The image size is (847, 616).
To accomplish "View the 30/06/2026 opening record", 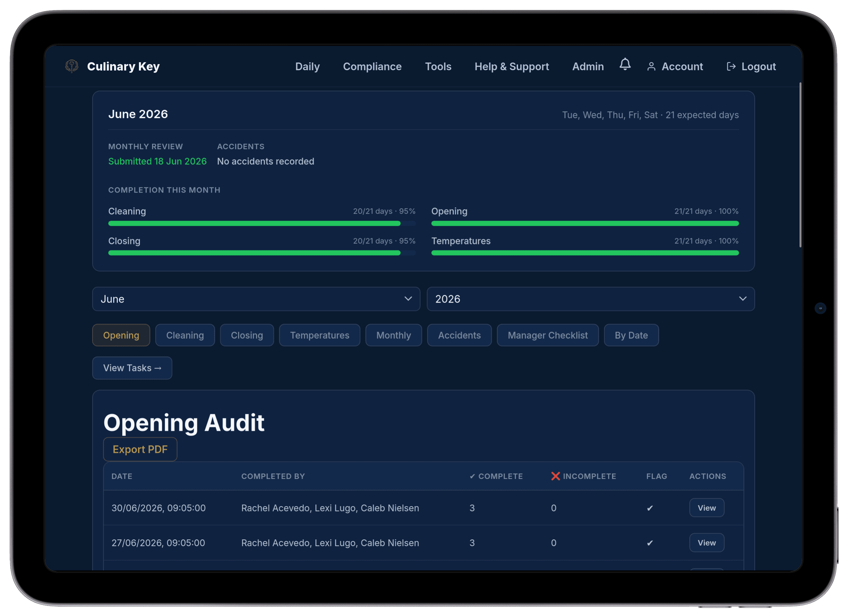I will pyautogui.click(x=706, y=508).
